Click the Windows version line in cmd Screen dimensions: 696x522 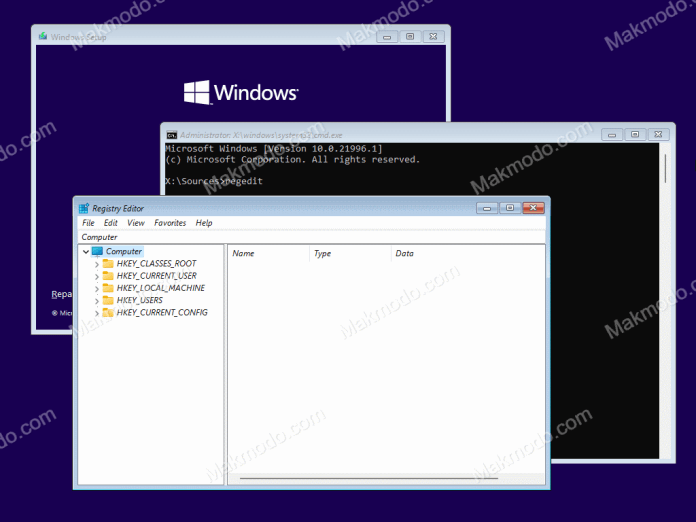pos(274,149)
